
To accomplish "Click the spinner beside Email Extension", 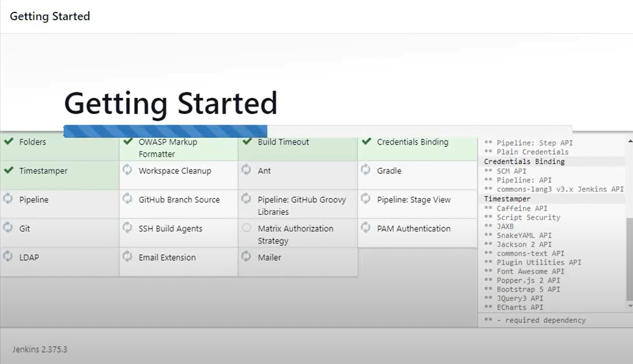I will pos(127,256).
